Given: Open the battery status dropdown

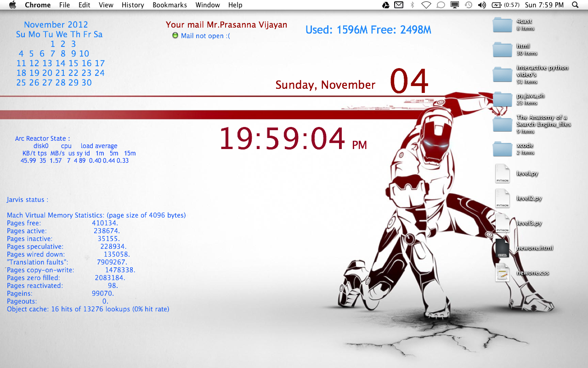Looking at the screenshot, I should pos(497,5).
